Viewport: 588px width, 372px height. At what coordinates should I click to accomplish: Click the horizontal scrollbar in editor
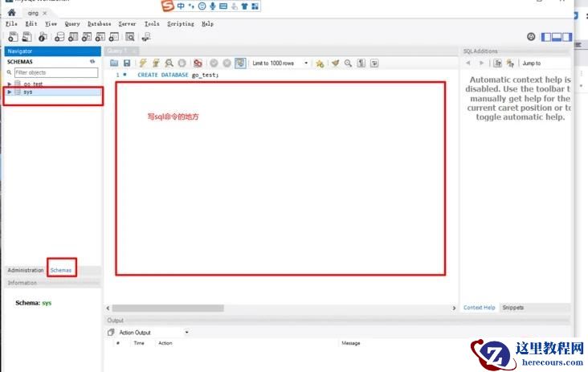click(x=168, y=308)
